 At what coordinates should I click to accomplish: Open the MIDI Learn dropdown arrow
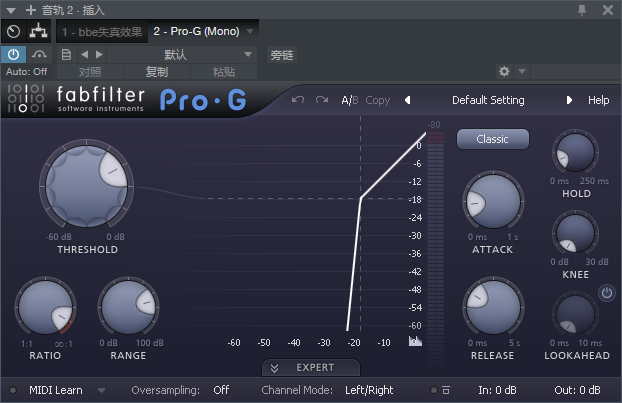102,390
